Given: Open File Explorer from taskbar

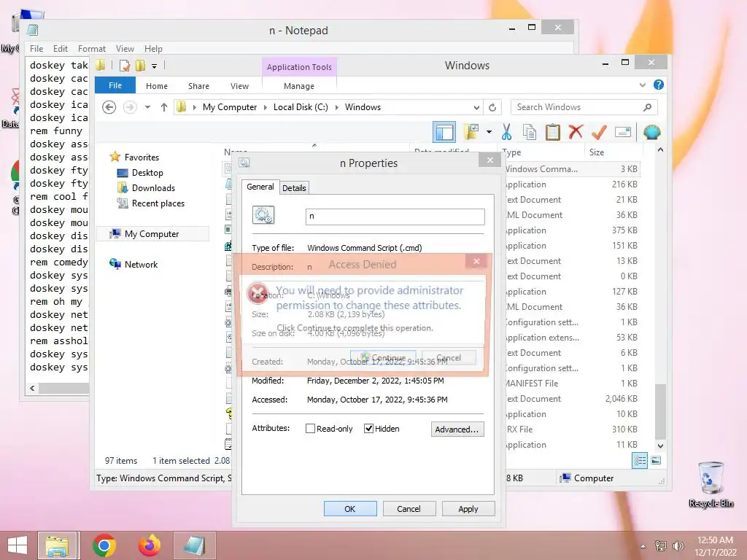Looking at the screenshot, I should pos(57,545).
